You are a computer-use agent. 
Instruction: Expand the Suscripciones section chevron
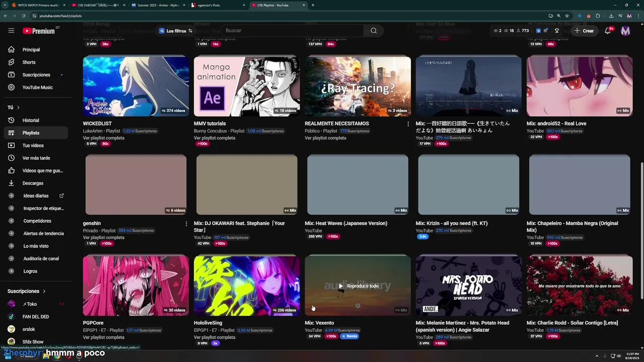[44, 291]
